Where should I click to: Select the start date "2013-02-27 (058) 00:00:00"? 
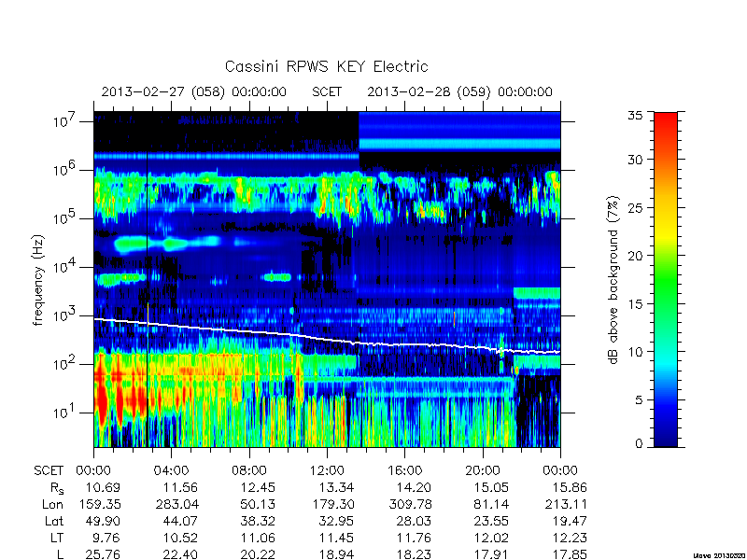pyautogui.click(x=194, y=91)
